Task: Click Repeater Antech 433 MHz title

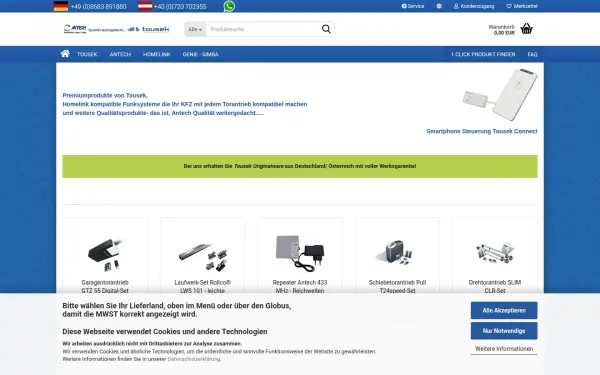Action: coord(300,287)
